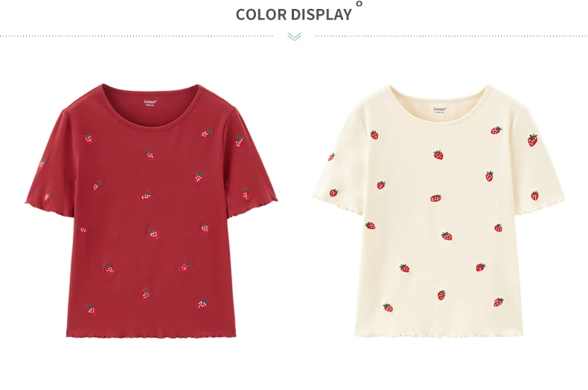Click the largest strawberry on cream shirt's right sleeve
The height and width of the screenshot is (390, 588).
coord(532,139)
